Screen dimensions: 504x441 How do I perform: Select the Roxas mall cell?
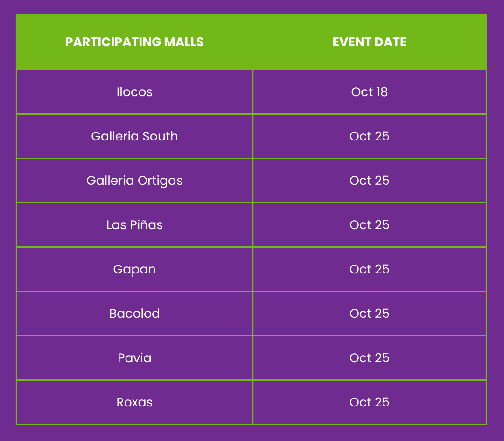pyautogui.click(x=134, y=402)
